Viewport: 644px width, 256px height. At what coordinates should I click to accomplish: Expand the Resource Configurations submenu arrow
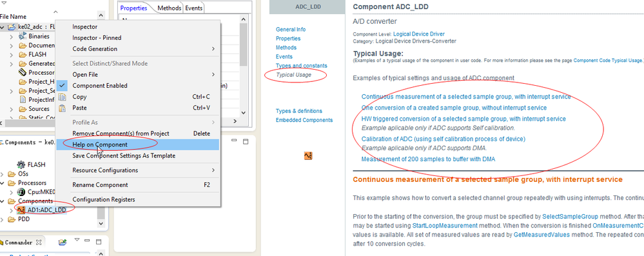coord(213,170)
